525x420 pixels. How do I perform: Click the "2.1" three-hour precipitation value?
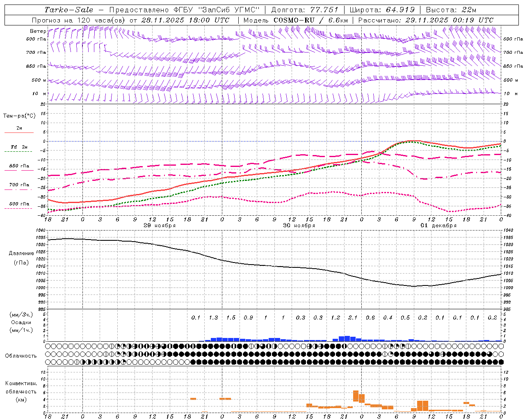(x=353, y=318)
